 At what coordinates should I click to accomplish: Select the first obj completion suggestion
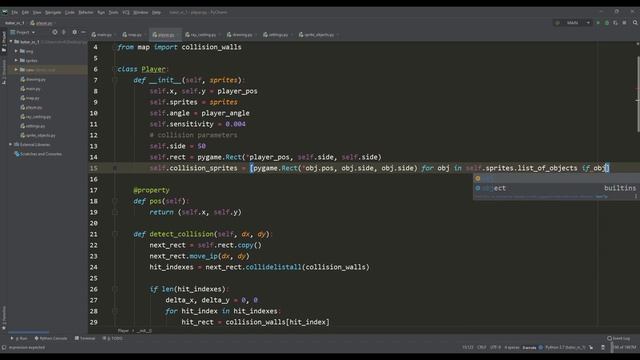556,178
